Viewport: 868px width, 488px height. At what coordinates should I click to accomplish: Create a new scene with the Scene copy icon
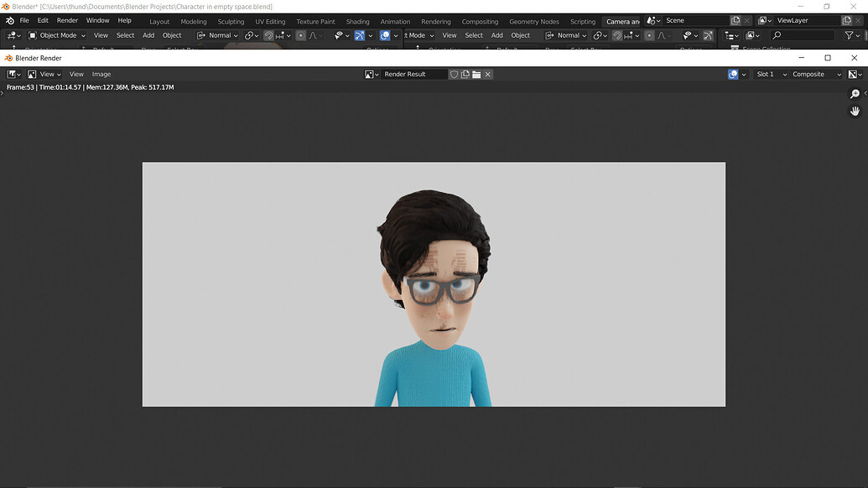tap(735, 20)
